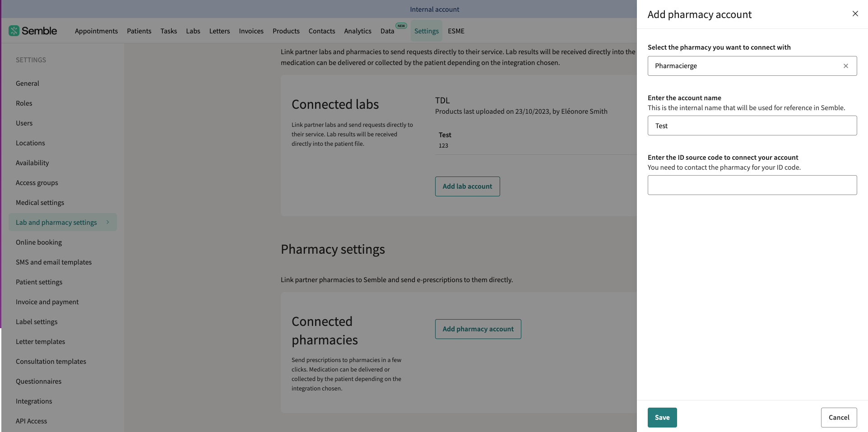The width and height of the screenshot is (868, 432).
Task: Click the TDL lab heading
Action: point(442,100)
